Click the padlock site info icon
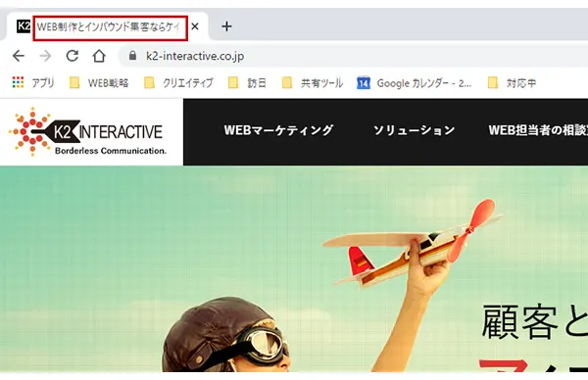This screenshot has height=380, width=588. (132, 56)
